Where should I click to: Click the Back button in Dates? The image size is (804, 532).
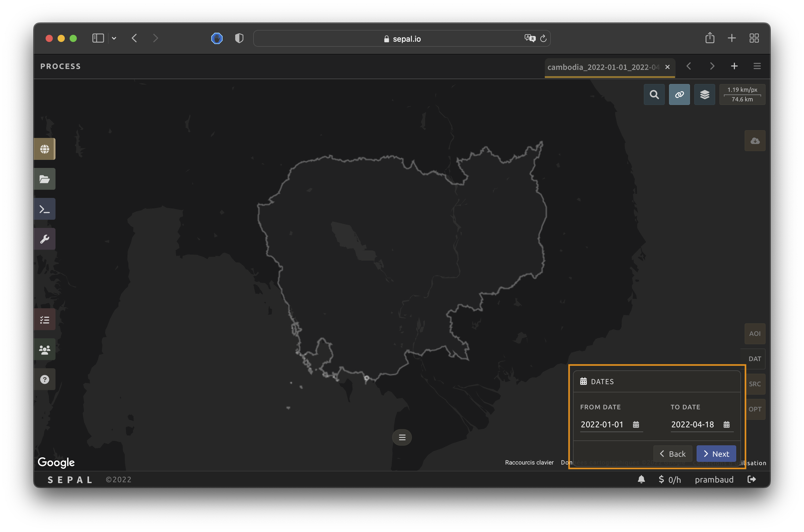pyautogui.click(x=672, y=454)
